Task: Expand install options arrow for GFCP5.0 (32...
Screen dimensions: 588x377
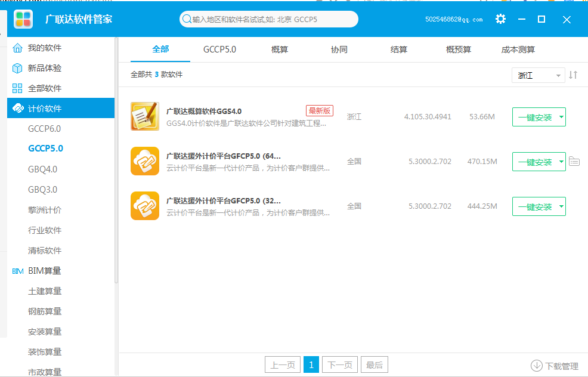Action: click(x=561, y=206)
